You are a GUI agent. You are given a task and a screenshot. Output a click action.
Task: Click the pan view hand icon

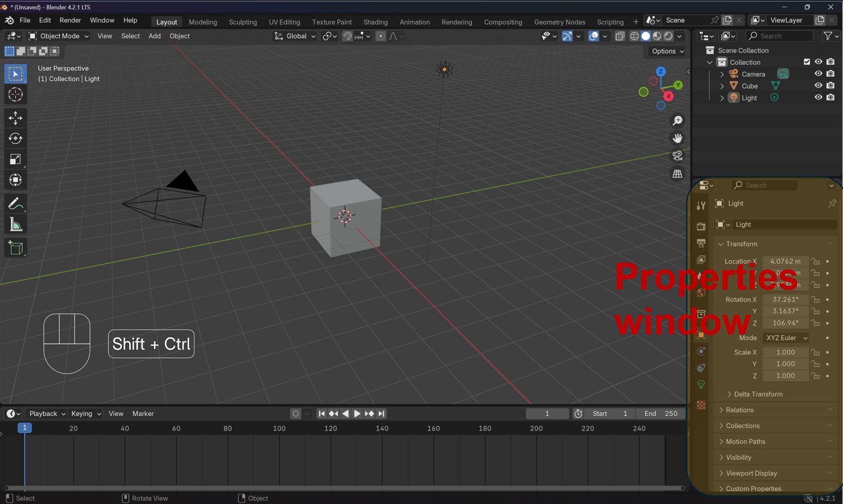(x=677, y=138)
